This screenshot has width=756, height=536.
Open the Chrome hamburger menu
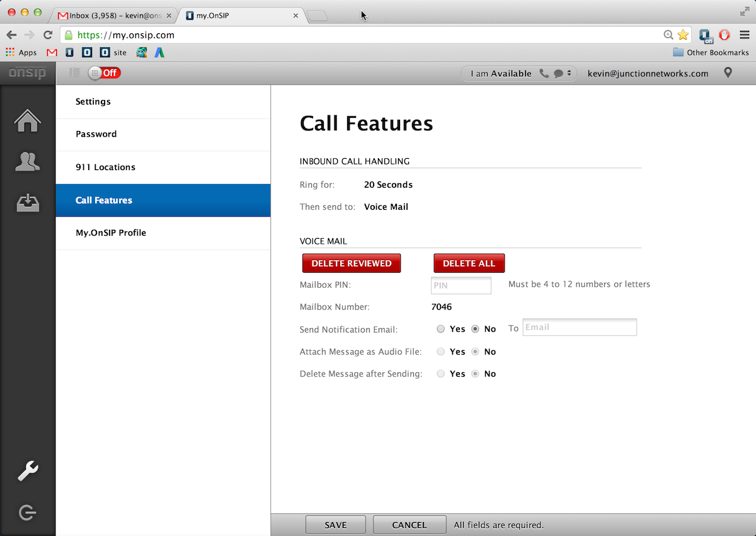pos(744,35)
